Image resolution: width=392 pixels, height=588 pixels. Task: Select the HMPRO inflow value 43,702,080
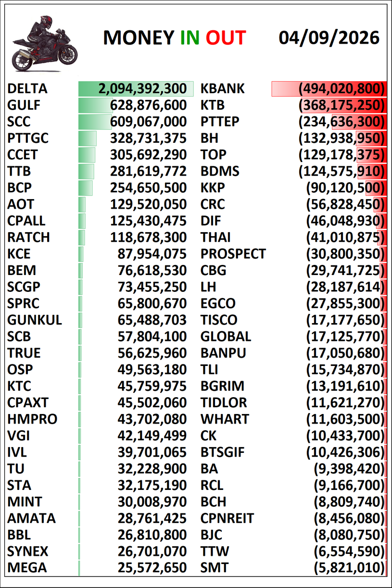(x=152, y=419)
